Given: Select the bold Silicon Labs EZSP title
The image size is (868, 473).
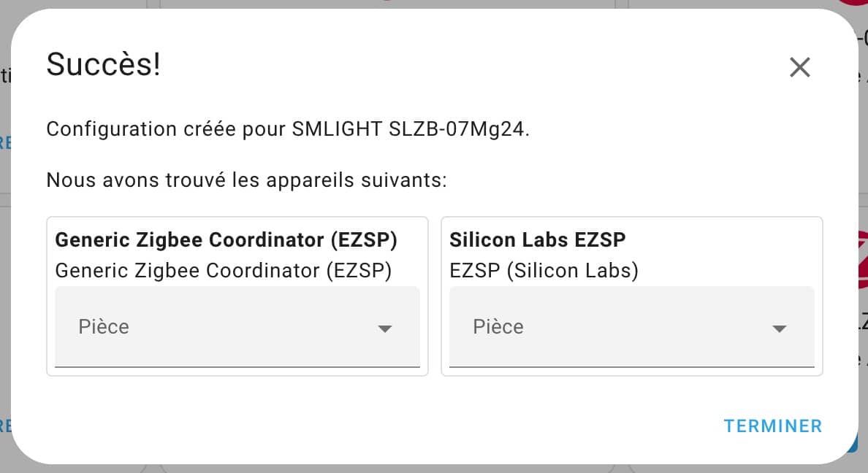Looking at the screenshot, I should point(537,239).
